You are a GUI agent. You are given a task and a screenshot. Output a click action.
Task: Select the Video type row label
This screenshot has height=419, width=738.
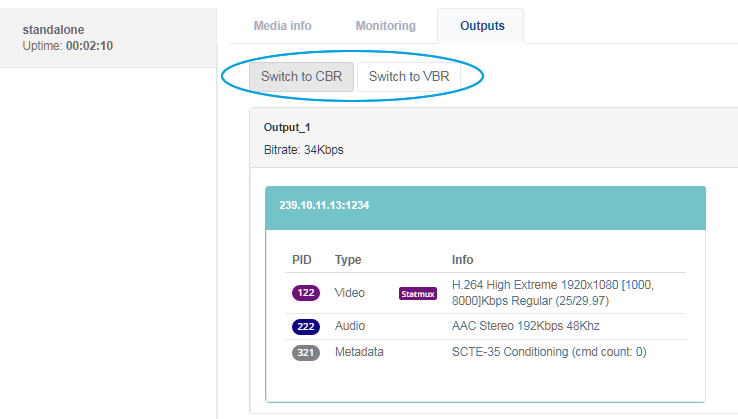click(350, 293)
